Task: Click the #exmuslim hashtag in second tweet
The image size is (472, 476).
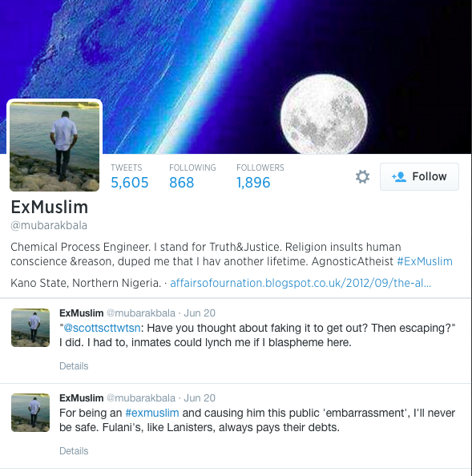Action: (152, 413)
